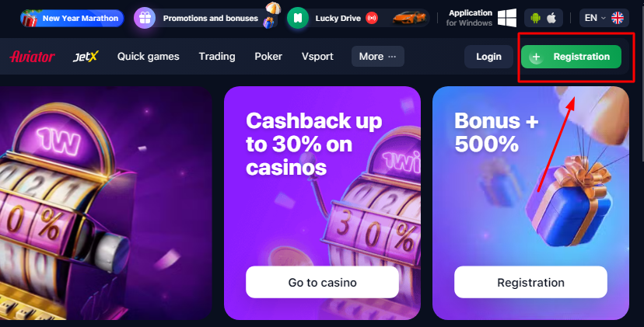Click the Go to casino button
This screenshot has width=644, height=327.
323,282
